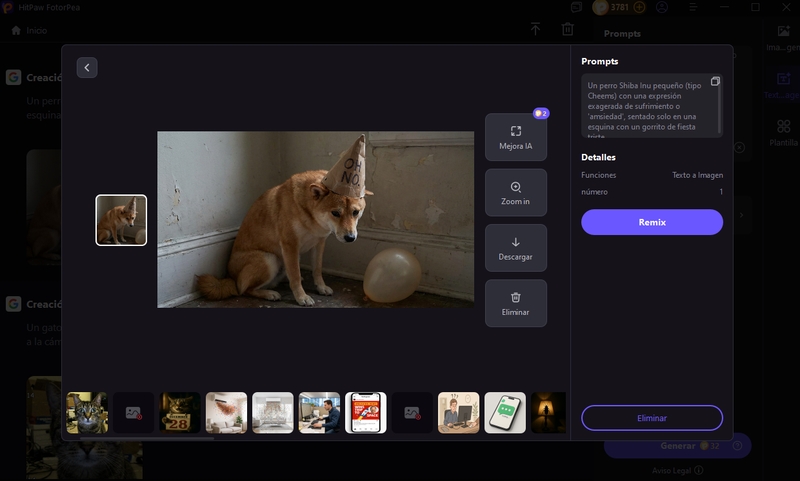Select the cat with 28 calendar thumbnail
The height and width of the screenshot is (481, 800).
180,412
